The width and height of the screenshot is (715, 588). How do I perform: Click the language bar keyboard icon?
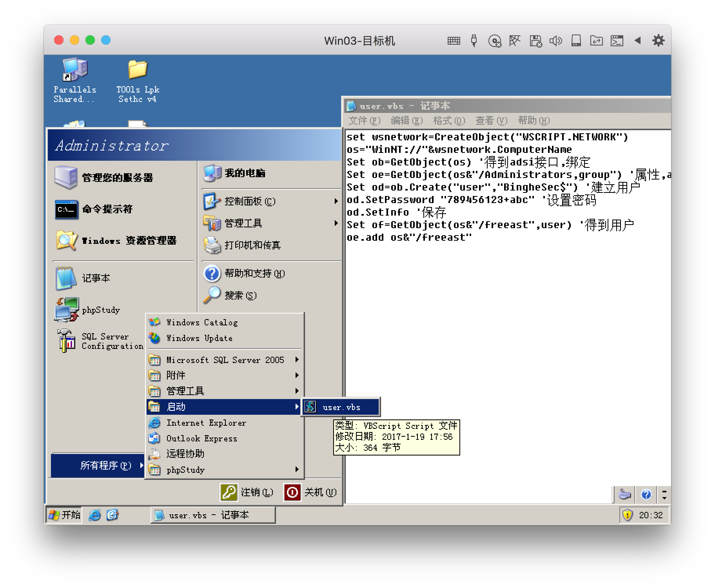click(624, 494)
